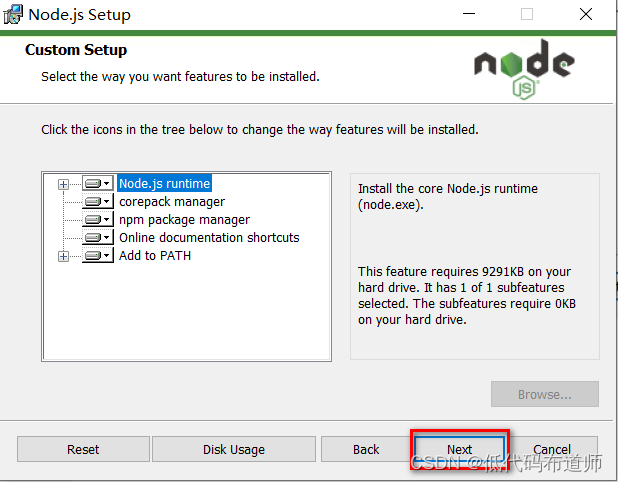Screen dimensions: 618x482
Task: Click the 'Custom Setup' heading text
Action: tap(76, 50)
